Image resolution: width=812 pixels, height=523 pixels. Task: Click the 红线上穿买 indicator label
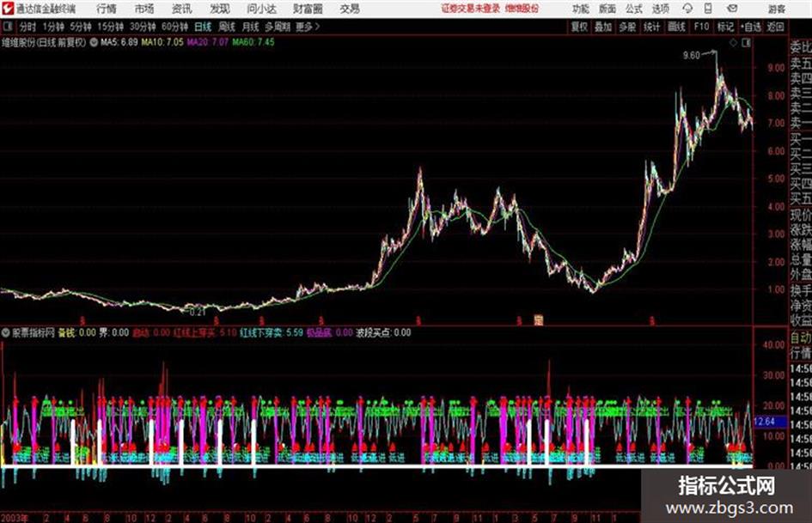click(x=193, y=332)
